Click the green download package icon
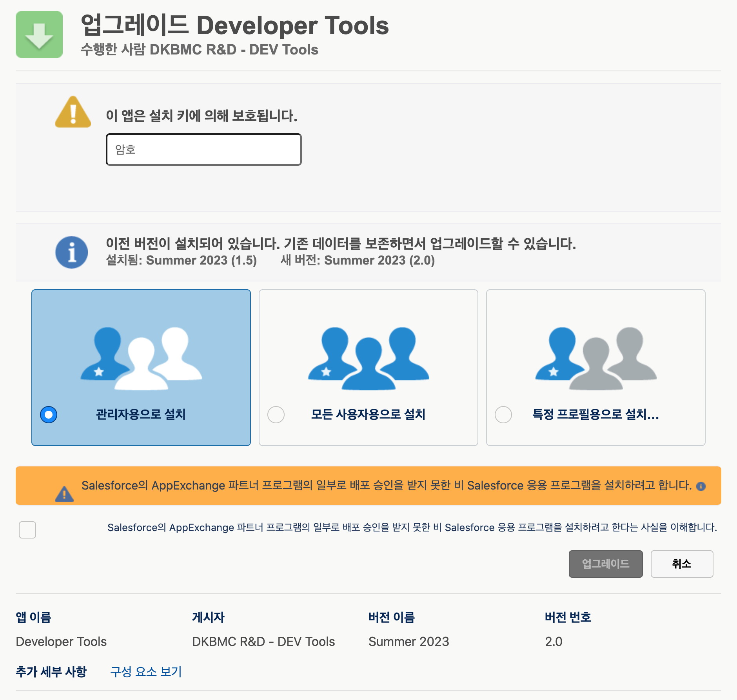Image resolution: width=737 pixels, height=700 pixels. point(39,34)
